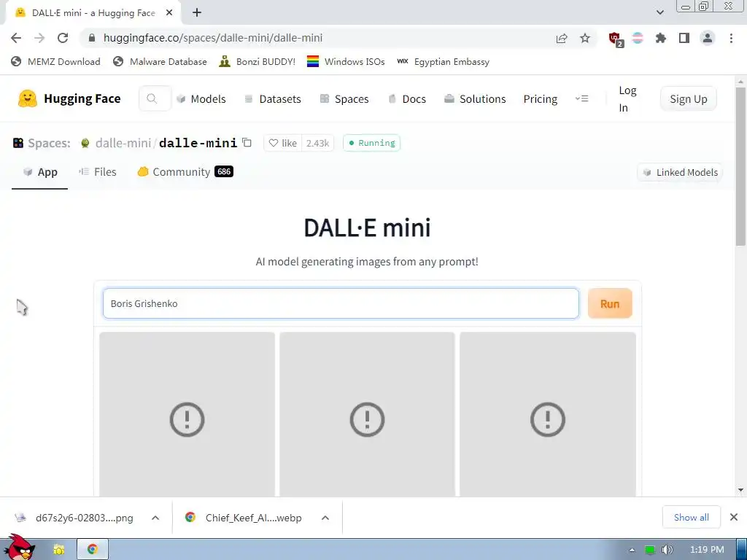Open the uBlock shield extension icon
This screenshot has height=560, width=747.
616,39
